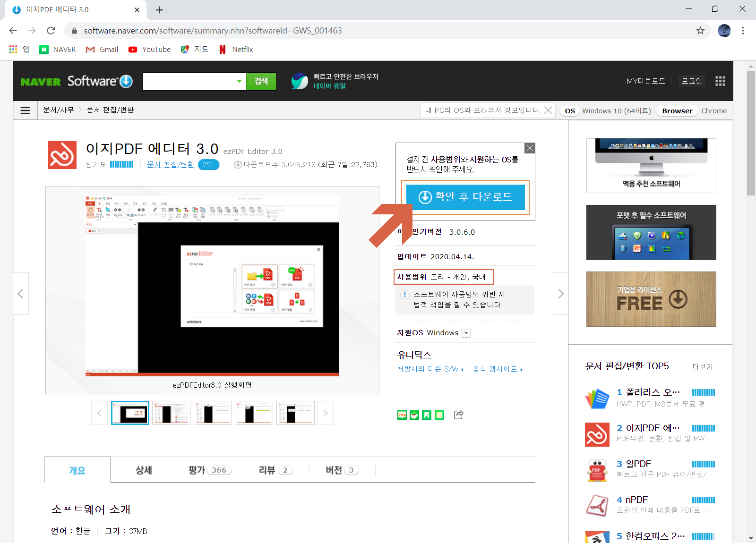
Task: Select the first screenshot thumbnail
Action: (130, 413)
